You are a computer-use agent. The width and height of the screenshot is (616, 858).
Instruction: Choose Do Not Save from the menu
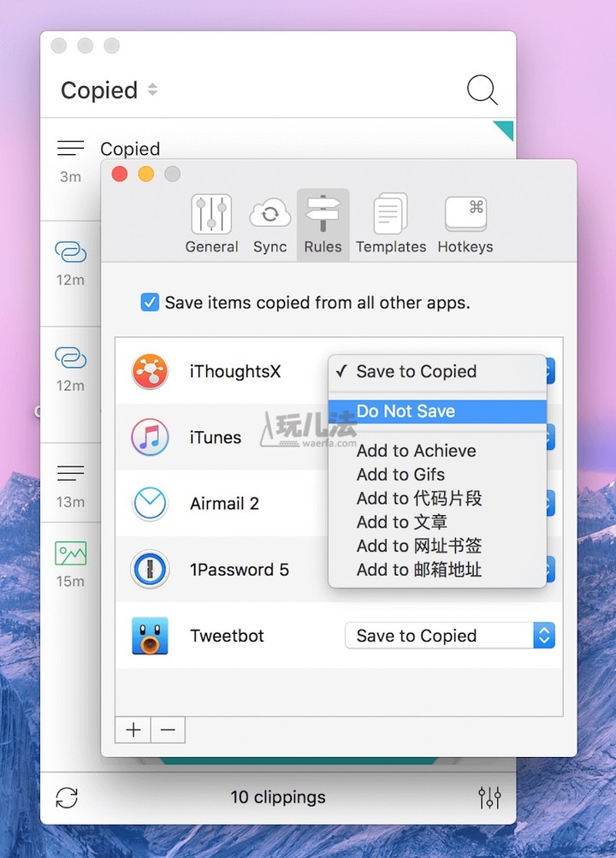[406, 411]
